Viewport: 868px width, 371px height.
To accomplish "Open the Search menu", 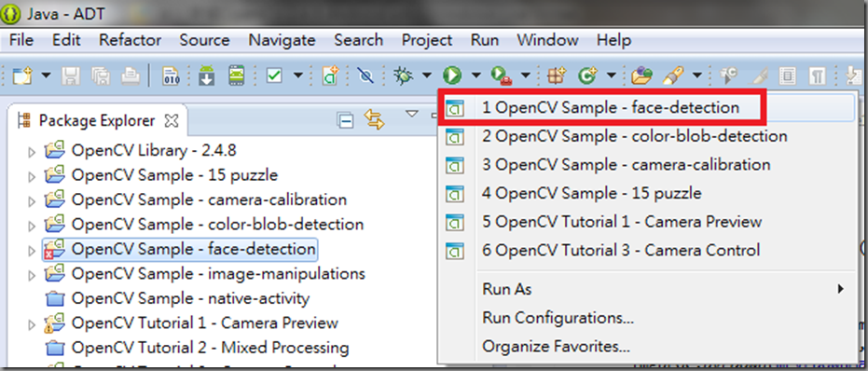I will click(358, 40).
